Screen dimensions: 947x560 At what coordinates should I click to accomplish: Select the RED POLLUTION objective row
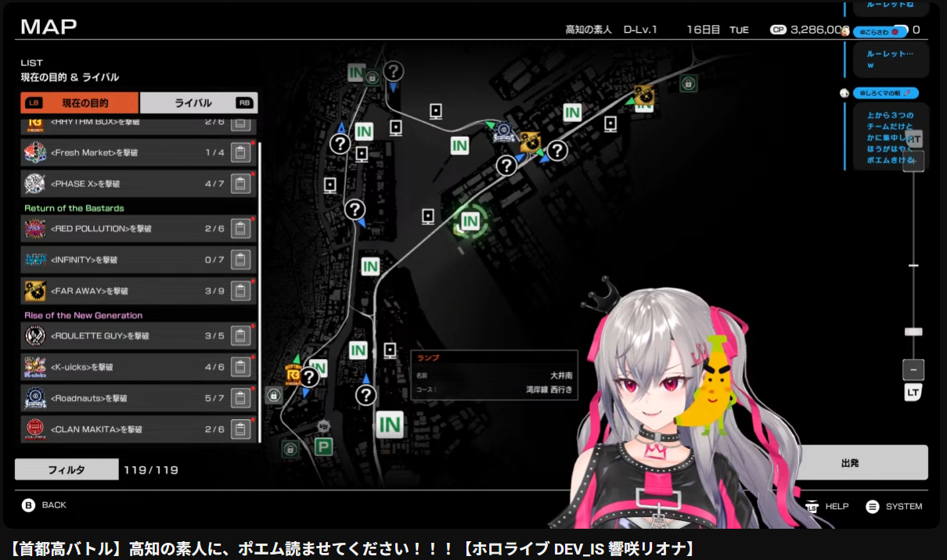pyautogui.click(x=139, y=228)
